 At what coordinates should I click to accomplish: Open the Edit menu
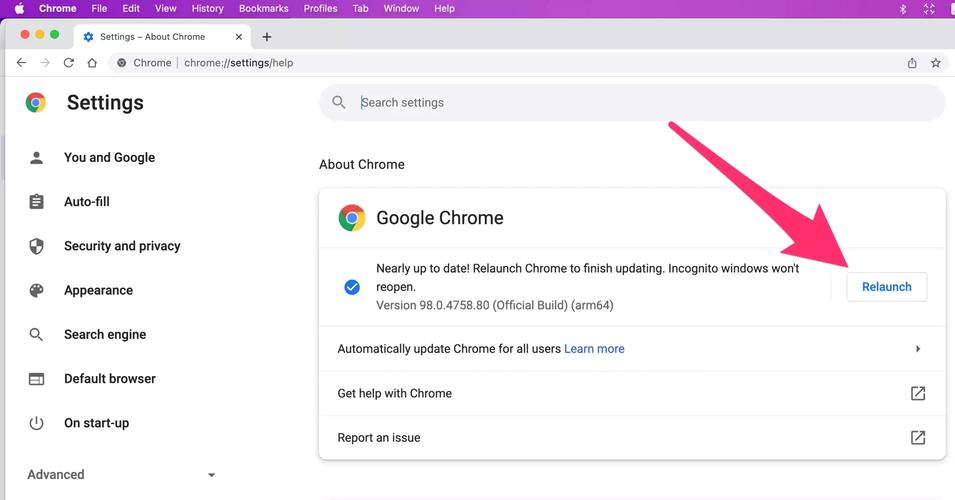[x=131, y=9]
